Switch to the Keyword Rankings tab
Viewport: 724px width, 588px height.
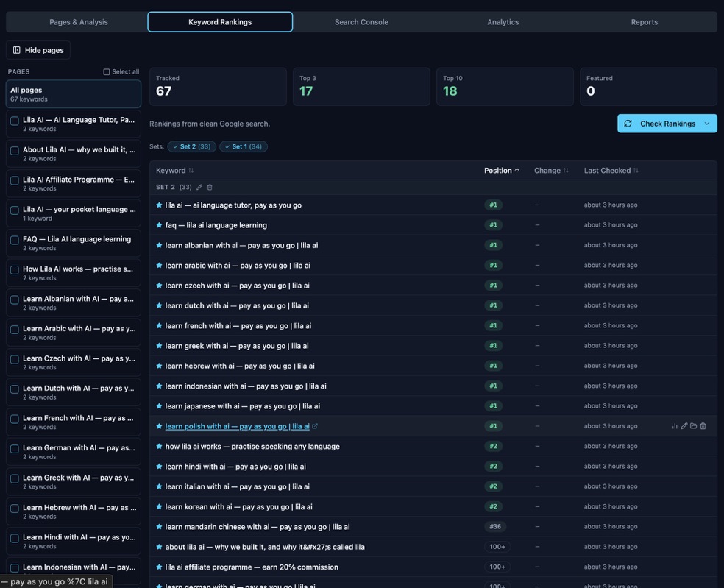coord(220,21)
